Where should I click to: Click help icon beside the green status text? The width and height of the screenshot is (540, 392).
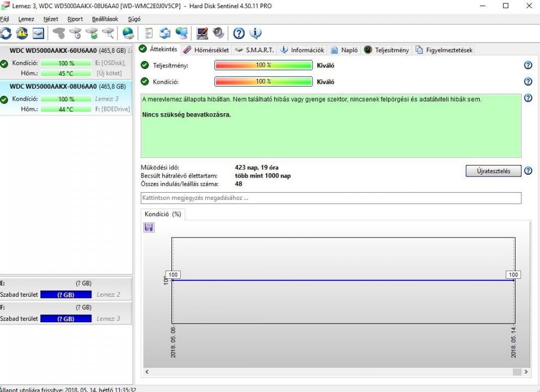click(528, 98)
